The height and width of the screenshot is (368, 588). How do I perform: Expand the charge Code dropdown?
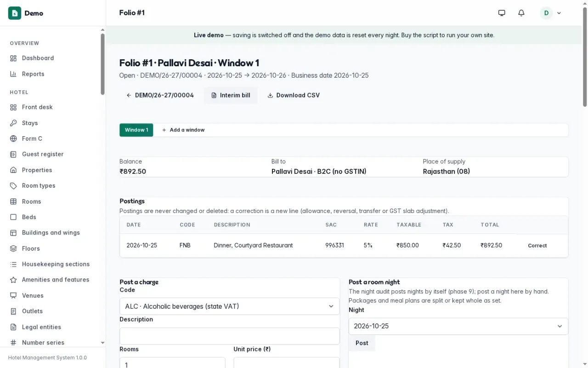pos(229,306)
